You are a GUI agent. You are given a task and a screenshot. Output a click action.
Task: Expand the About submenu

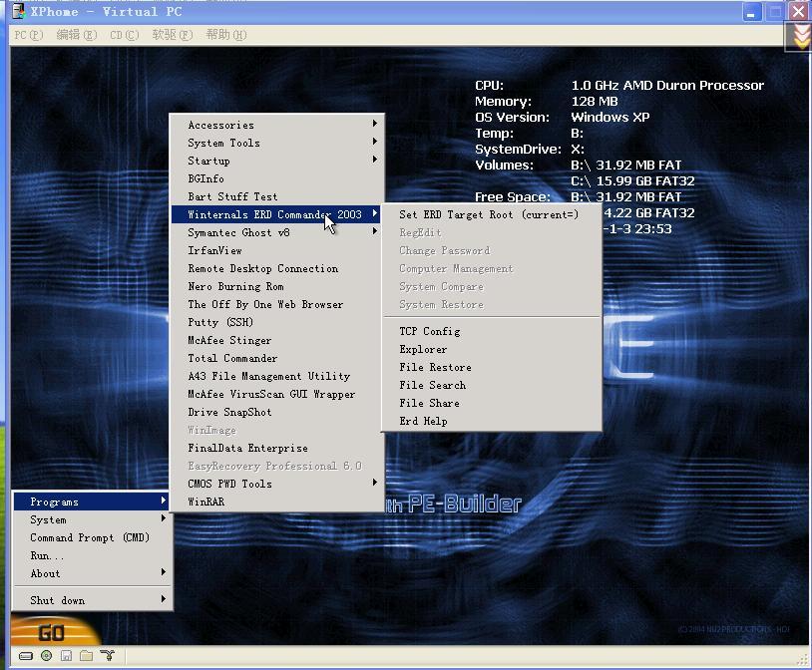pyautogui.click(x=91, y=573)
